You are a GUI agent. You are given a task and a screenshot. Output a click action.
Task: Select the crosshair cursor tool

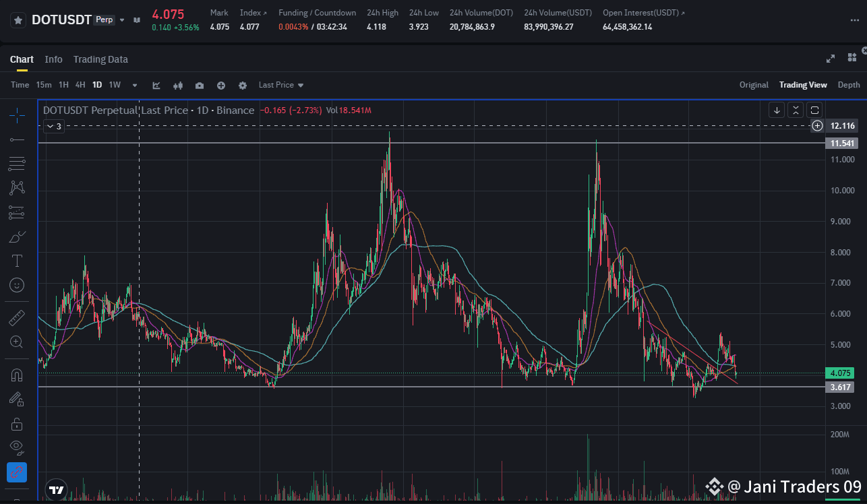17,115
